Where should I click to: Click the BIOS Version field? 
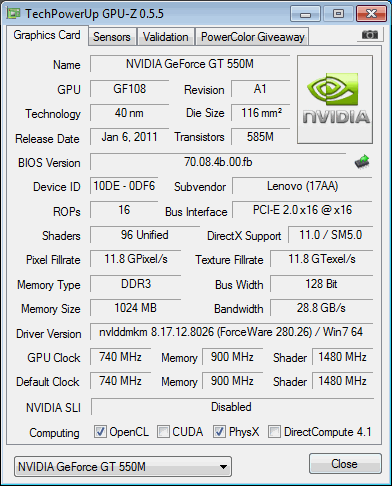click(x=218, y=162)
